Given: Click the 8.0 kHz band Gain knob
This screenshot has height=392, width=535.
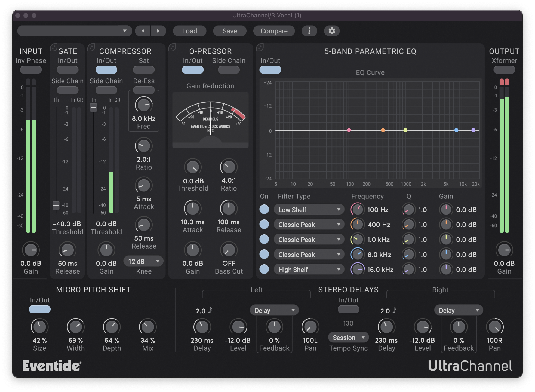Looking at the screenshot, I should tap(446, 255).
